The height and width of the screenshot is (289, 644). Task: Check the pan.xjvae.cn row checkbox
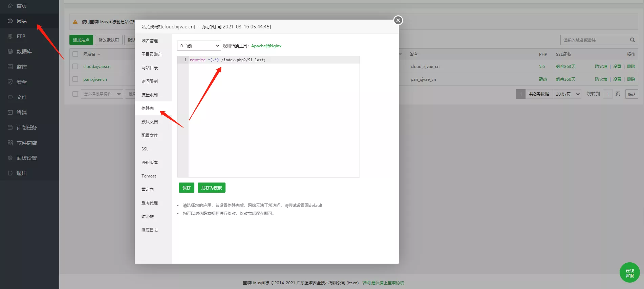pos(75,79)
